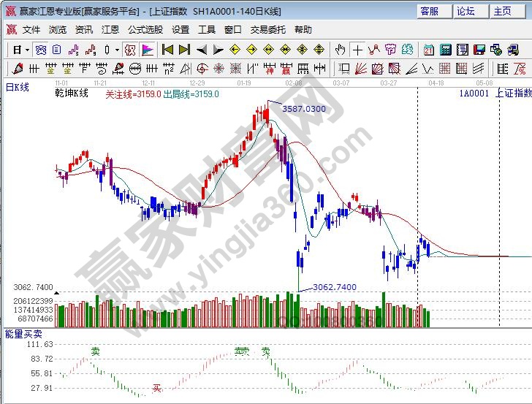Click the 论坛 button
532x404 pixels.
tap(465, 11)
